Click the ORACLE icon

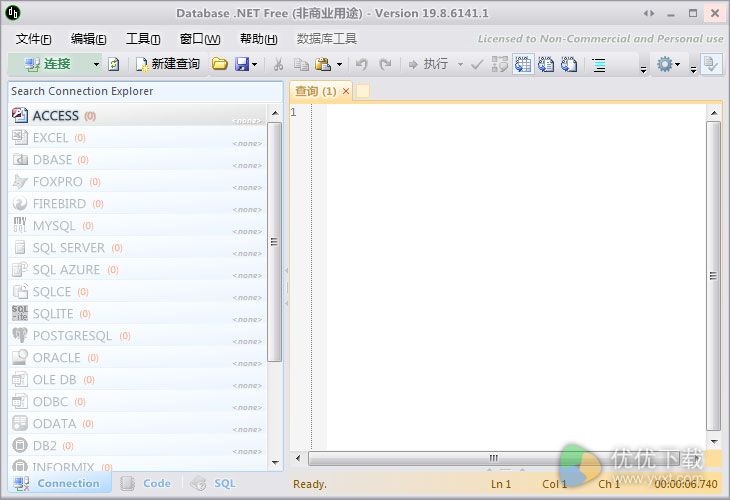click(20, 357)
